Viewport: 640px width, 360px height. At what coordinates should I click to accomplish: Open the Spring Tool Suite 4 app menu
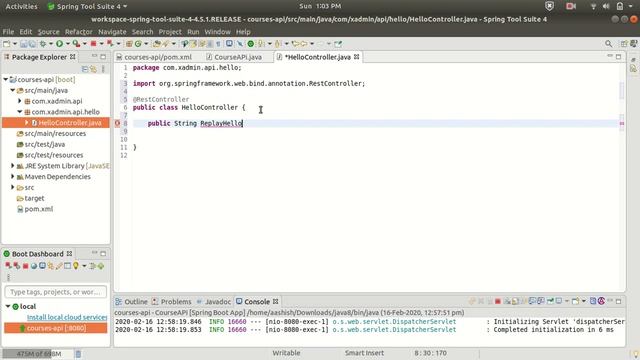87,6
